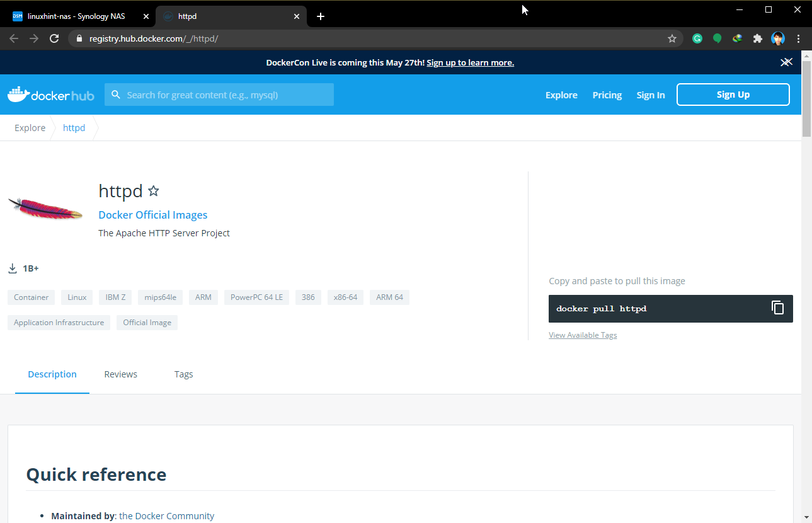Click the scrollbar up arrow
Screen dimensions: 812x523
pyautogui.click(x=806, y=55)
